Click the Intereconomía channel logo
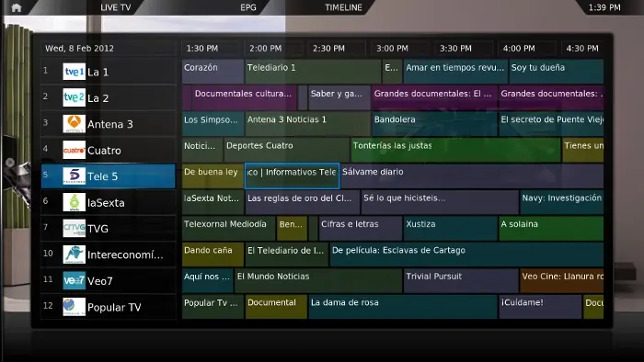Screen dimensions: 644x362 (74, 255)
